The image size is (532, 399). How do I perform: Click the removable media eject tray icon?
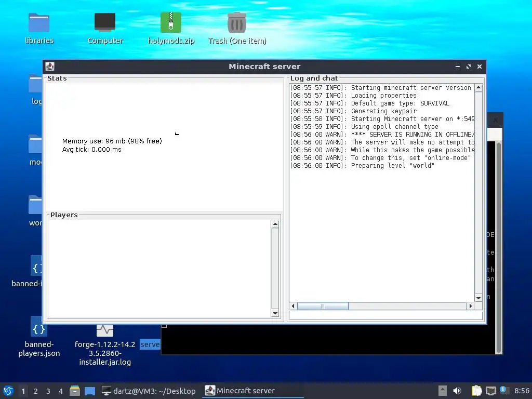pos(443,391)
